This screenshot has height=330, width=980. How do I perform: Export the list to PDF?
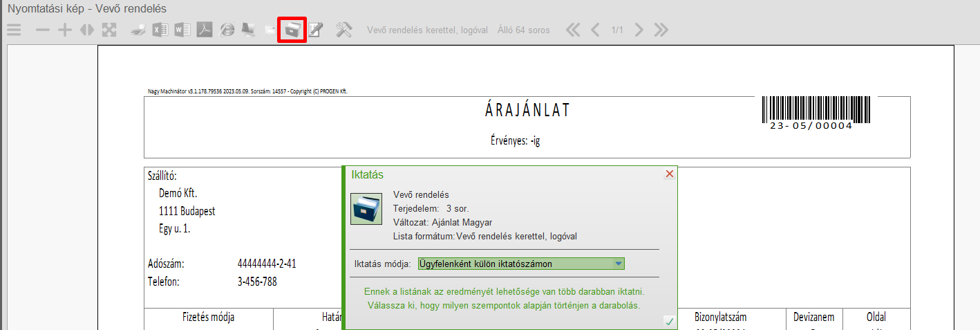pyautogui.click(x=205, y=30)
